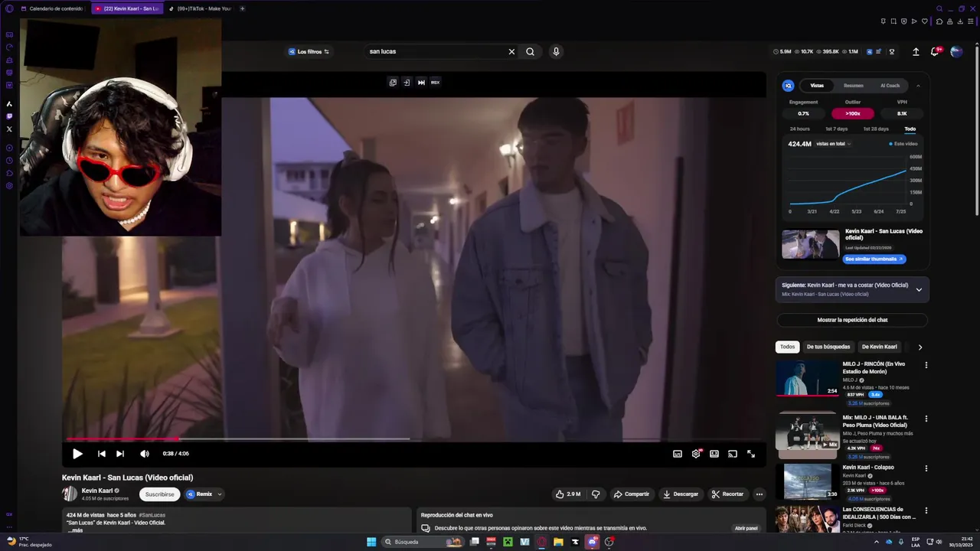
Task: Open Kevin Kaarl channel name link
Action: [97, 491]
